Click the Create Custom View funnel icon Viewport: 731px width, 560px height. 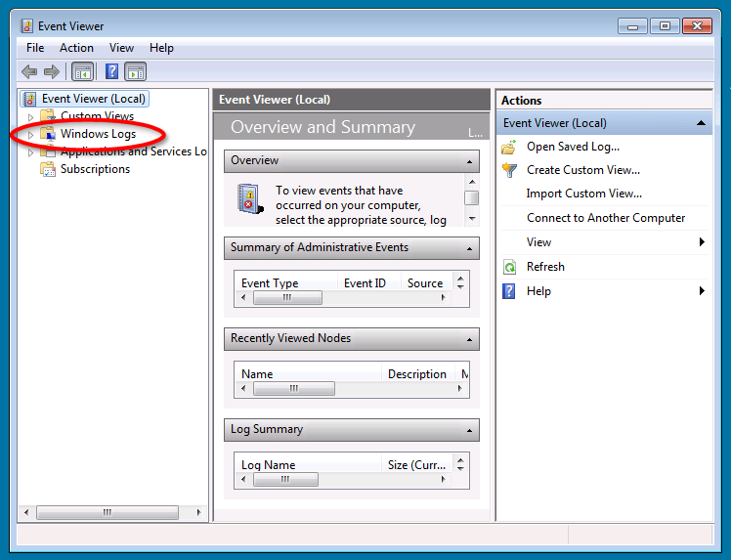(x=509, y=170)
